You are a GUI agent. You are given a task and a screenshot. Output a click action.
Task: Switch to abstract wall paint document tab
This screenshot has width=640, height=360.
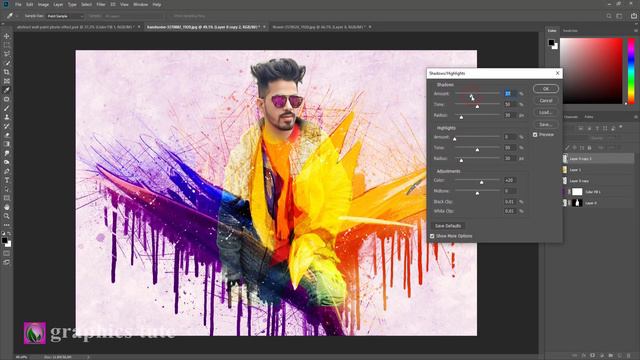pos(75,27)
